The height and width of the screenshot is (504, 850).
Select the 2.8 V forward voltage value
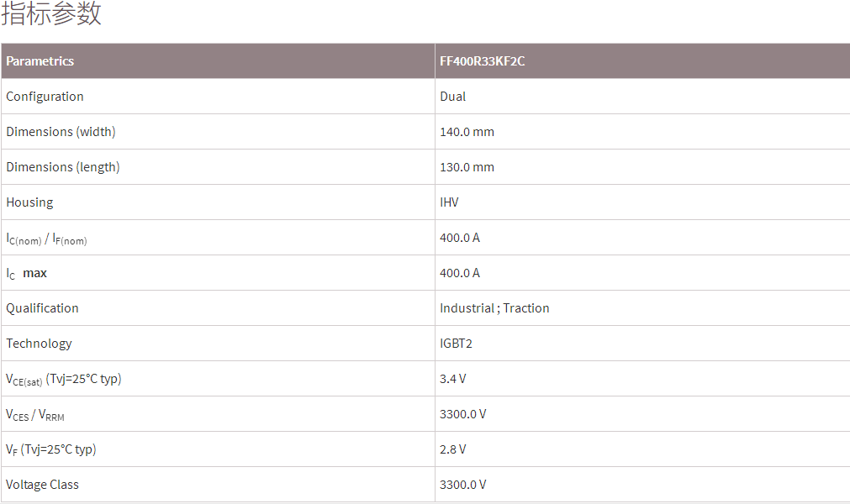pos(452,449)
